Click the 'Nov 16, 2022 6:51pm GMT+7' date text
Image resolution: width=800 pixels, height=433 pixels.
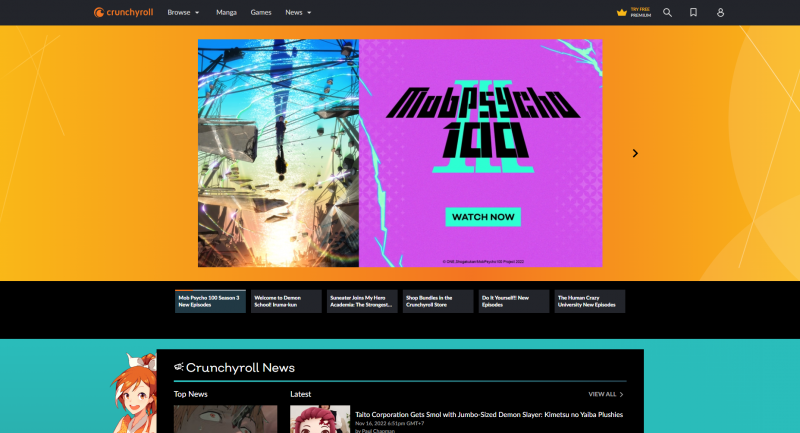pos(390,423)
